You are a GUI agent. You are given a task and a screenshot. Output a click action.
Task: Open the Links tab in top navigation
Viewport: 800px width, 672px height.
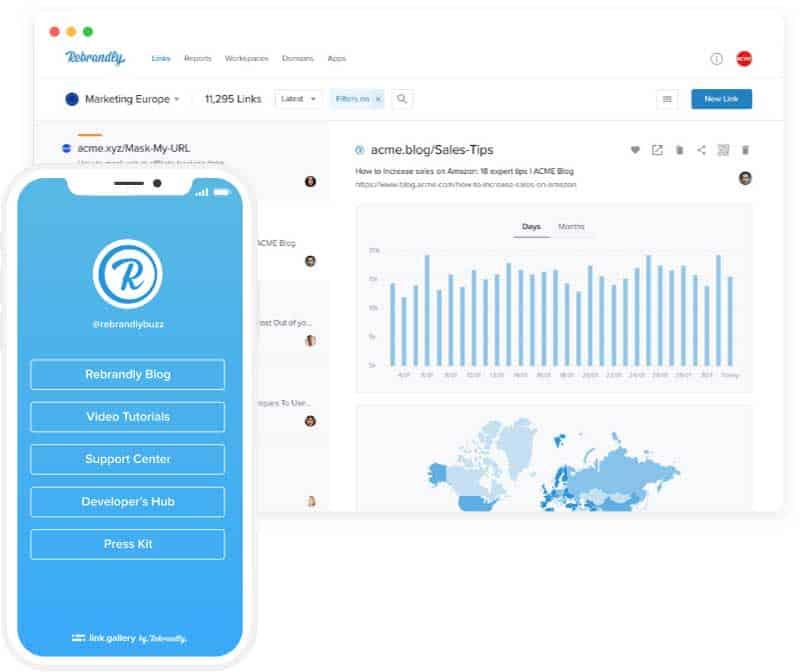click(161, 59)
